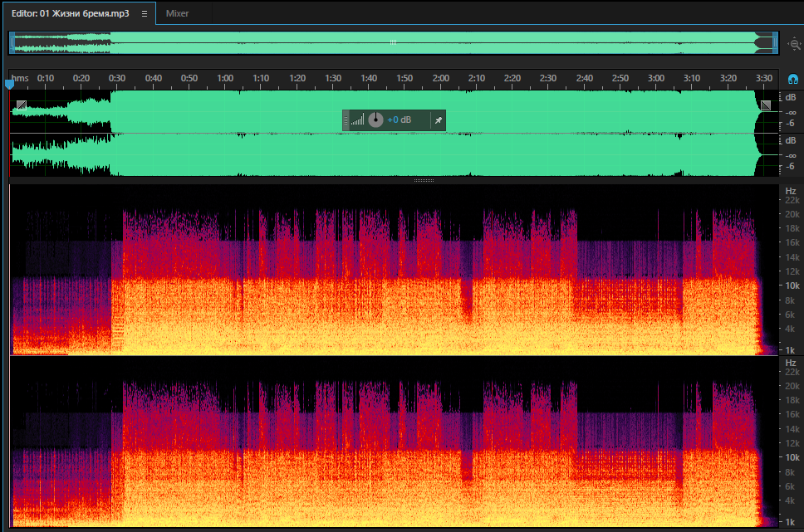Click the +0 dB gain value
This screenshot has height=532, width=804.
pos(399,120)
